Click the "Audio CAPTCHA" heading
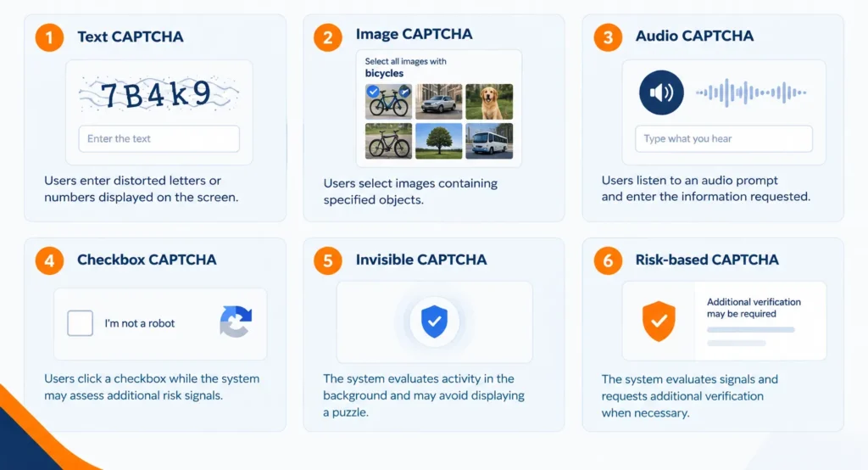 694,36
